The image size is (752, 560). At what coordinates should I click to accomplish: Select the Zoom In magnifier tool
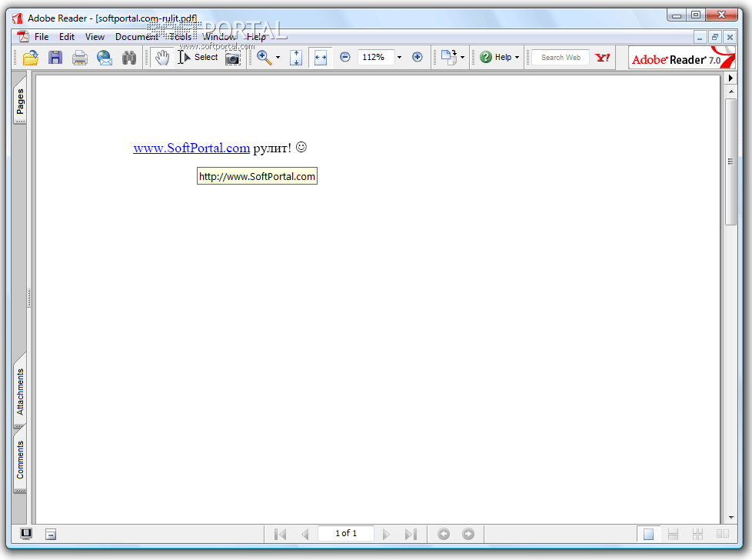pos(264,58)
